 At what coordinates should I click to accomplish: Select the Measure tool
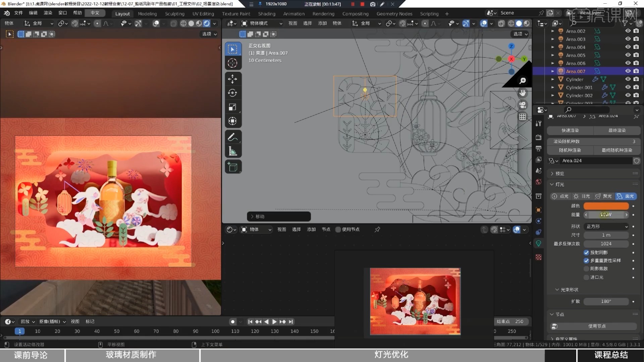pos(233,151)
